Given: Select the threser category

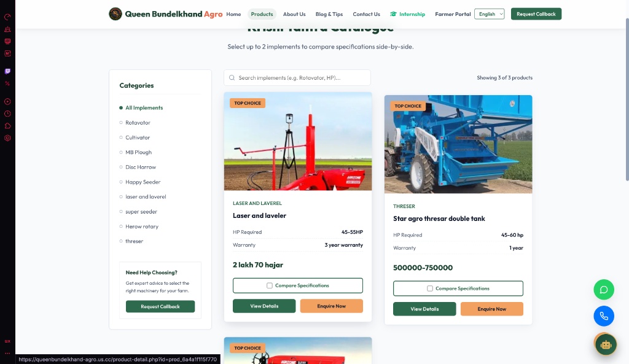Looking at the screenshot, I should click(x=134, y=241).
